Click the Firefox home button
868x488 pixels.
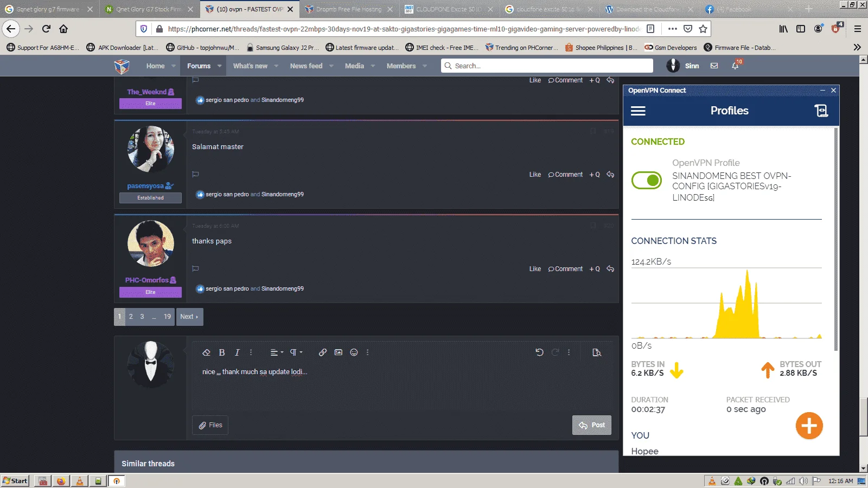coord(63,29)
